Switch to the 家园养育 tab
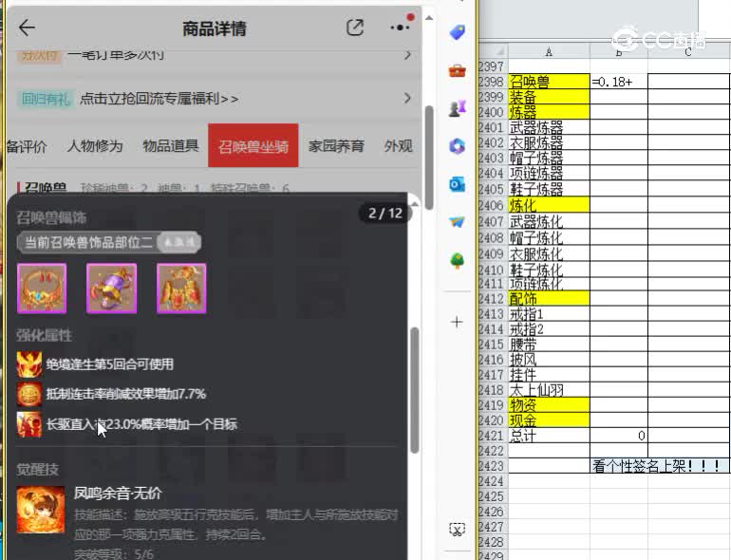Viewport: 731px width, 560px height. [x=336, y=146]
